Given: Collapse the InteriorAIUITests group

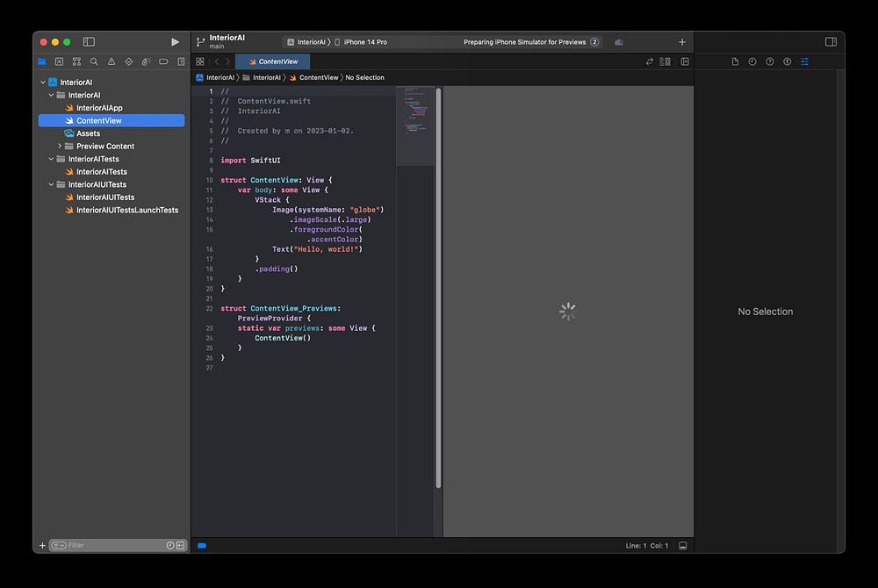Looking at the screenshot, I should 51,184.
